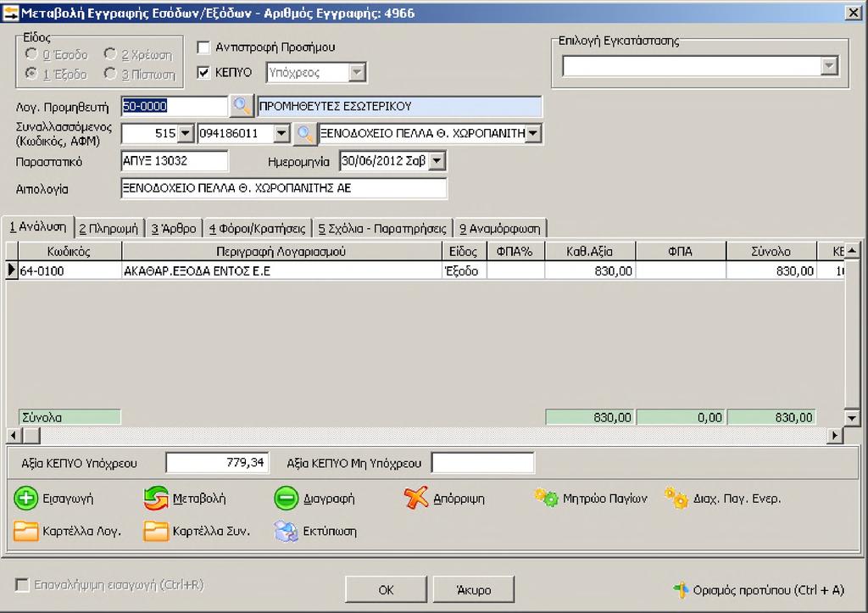Click Αξία ΚΕΠΥΟ Υπόχρεου field 779,34
The width and height of the screenshot is (868, 613).
coord(217,463)
